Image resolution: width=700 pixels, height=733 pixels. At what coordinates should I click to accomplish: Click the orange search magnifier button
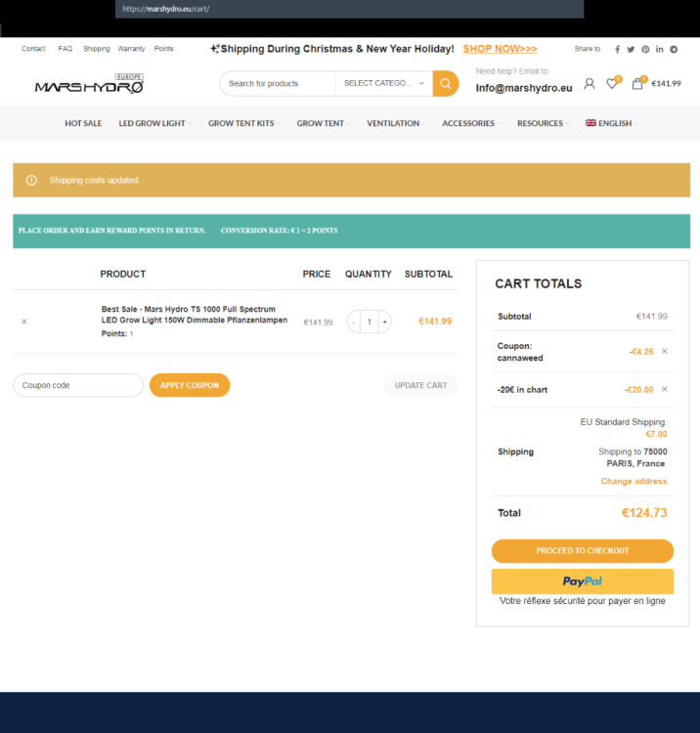point(446,84)
